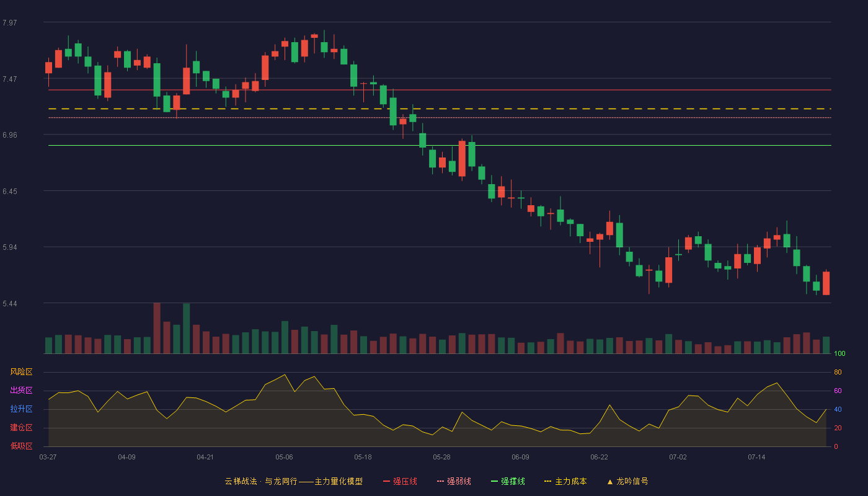Viewport: 868px width, 496px height.
Task: Click the 07-14 date label
Action: coord(756,457)
